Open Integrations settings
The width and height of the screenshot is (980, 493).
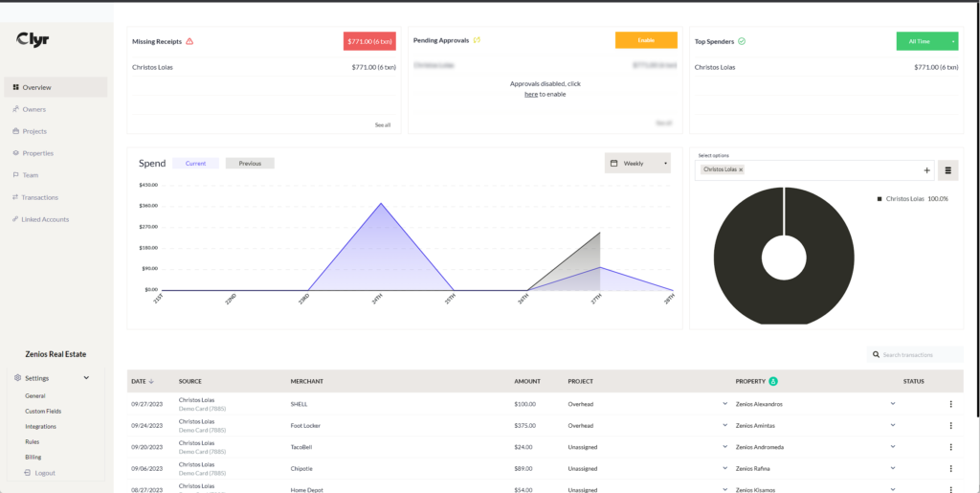click(x=40, y=426)
